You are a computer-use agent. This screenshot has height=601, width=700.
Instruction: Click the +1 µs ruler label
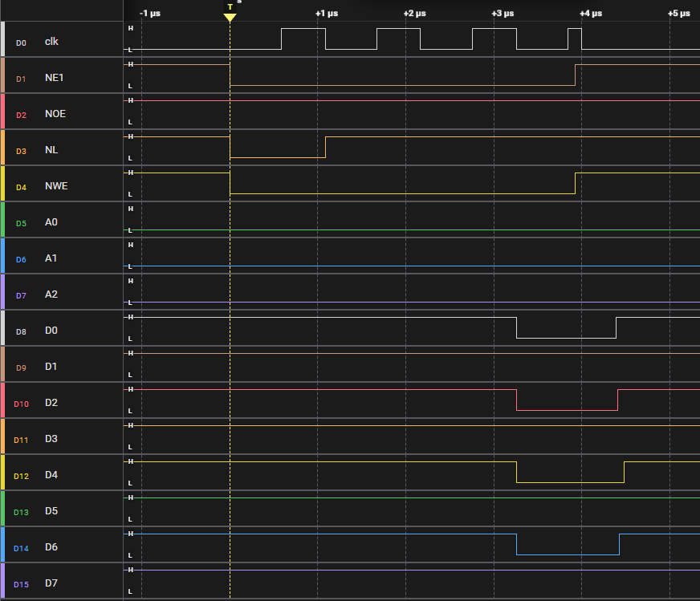pos(326,14)
